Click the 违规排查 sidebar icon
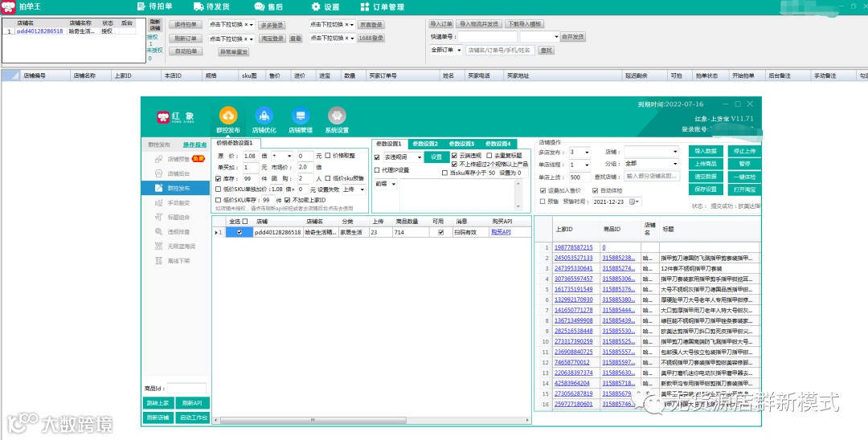 coord(159,231)
